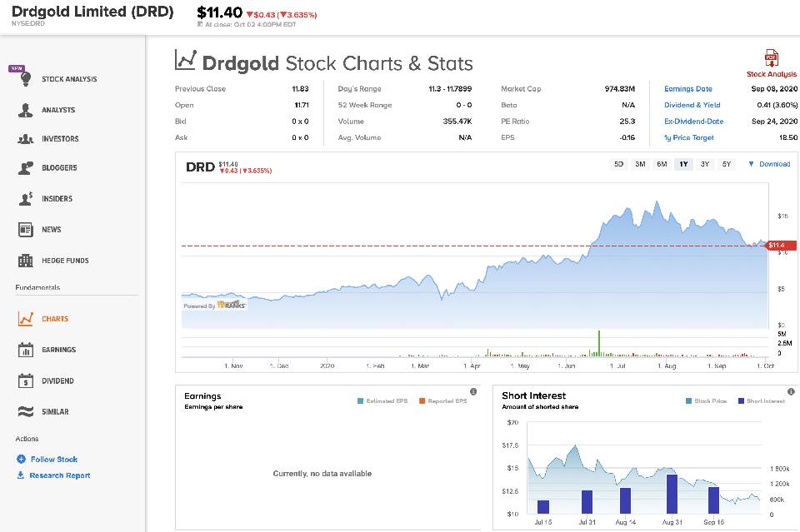The image size is (800, 532).
Task: Open the Research Report link
Action: click(59, 475)
